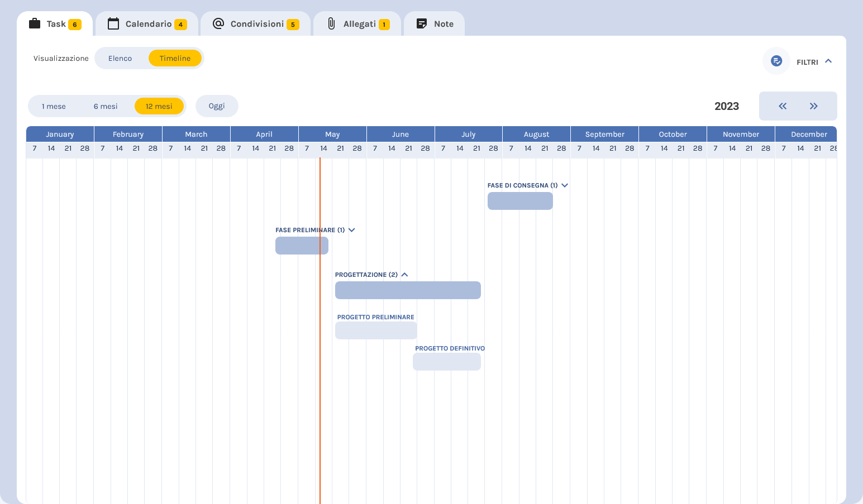
Task: Click the Oggi button icon area to jump to today
Action: (x=217, y=106)
